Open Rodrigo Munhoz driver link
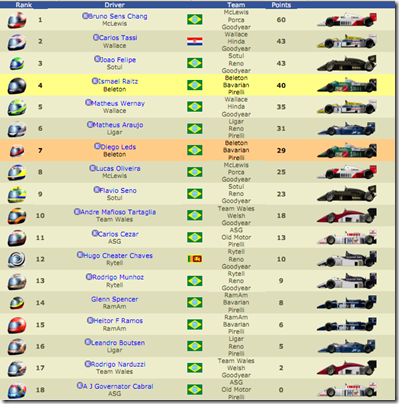Image resolution: width=399 pixels, height=404 pixels. (118, 277)
